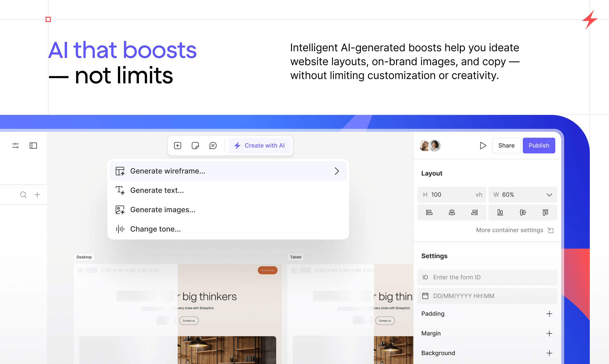Align left horizontally in Layout
Image resolution: width=609 pixels, height=364 pixels.
pos(429,212)
